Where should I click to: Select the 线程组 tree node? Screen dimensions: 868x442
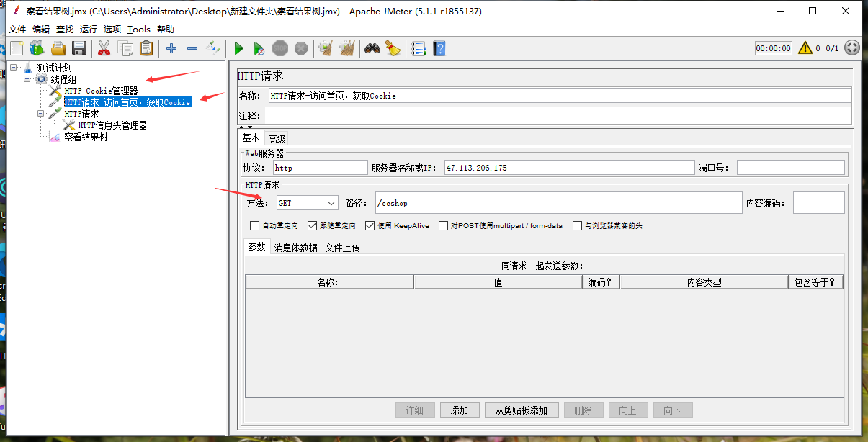(63, 79)
